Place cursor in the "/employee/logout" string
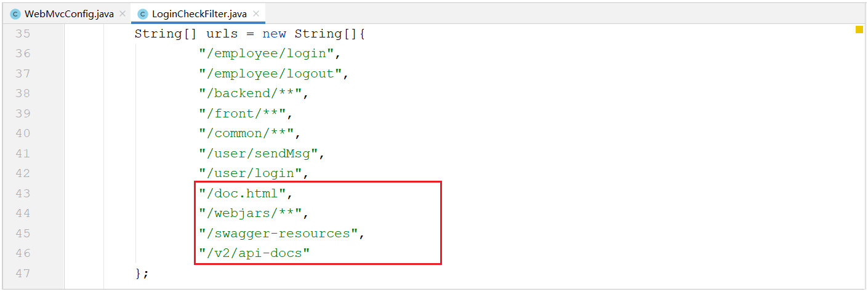This screenshot has height=292, width=868. pos(270,74)
